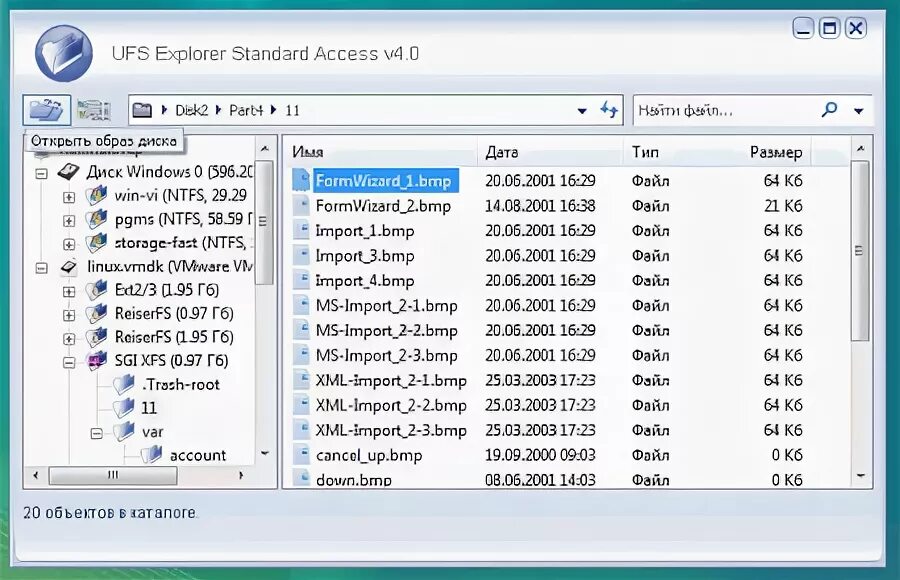The image size is (900, 580).
Task: Click the UFS Explorer folder logo
Action: [x=63, y=53]
